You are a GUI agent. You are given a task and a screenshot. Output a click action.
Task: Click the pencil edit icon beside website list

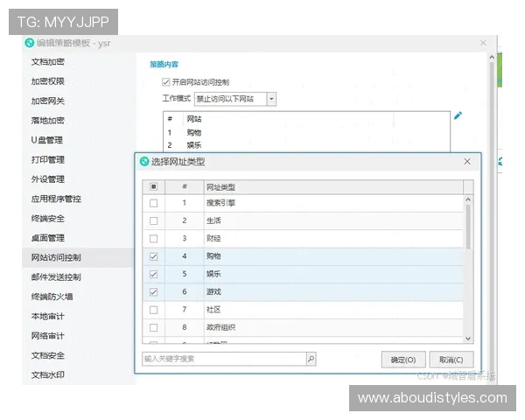point(458,115)
